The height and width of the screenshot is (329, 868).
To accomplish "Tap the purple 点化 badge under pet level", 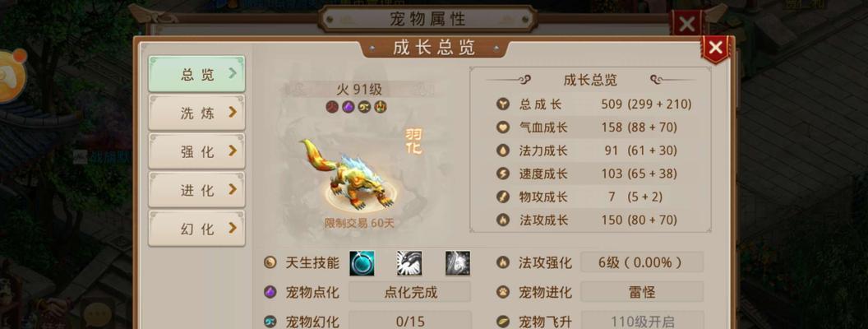I will (348, 108).
